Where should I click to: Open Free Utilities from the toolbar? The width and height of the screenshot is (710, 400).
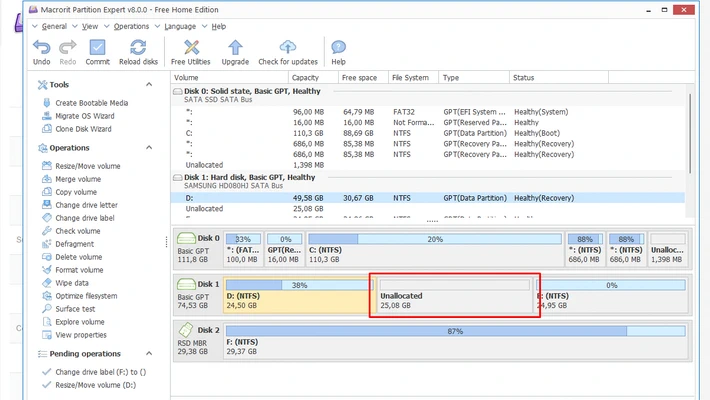pyautogui.click(x=191, y=48)
